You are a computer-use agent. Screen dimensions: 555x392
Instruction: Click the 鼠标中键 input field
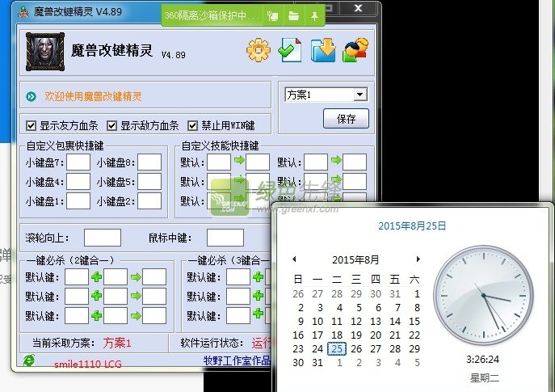[225, 238]
